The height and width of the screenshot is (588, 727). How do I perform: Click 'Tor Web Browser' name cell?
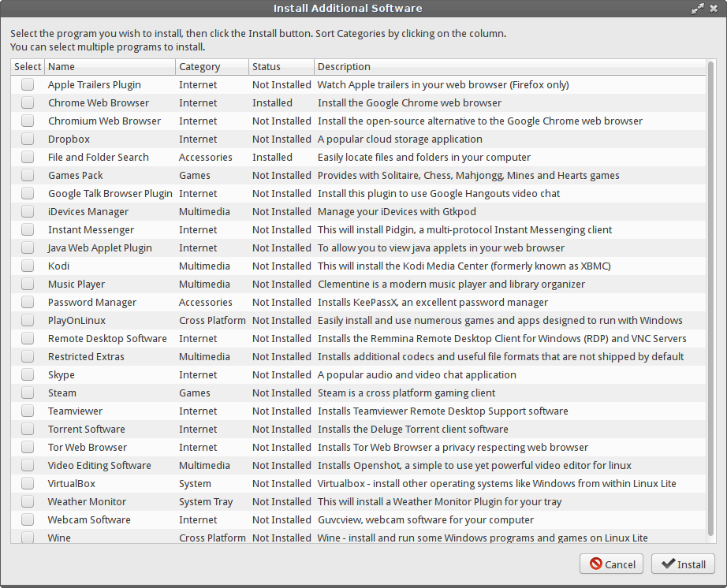pos(88,447)
